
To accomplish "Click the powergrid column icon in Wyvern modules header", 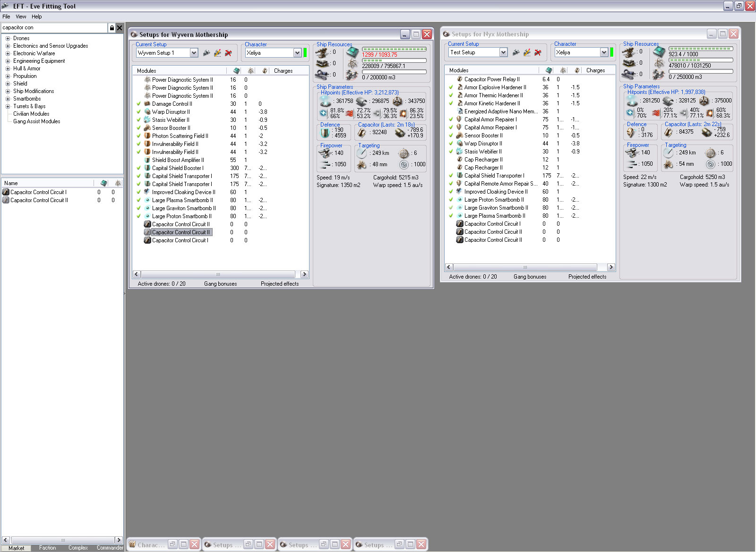I will click(x=251, y=71).
